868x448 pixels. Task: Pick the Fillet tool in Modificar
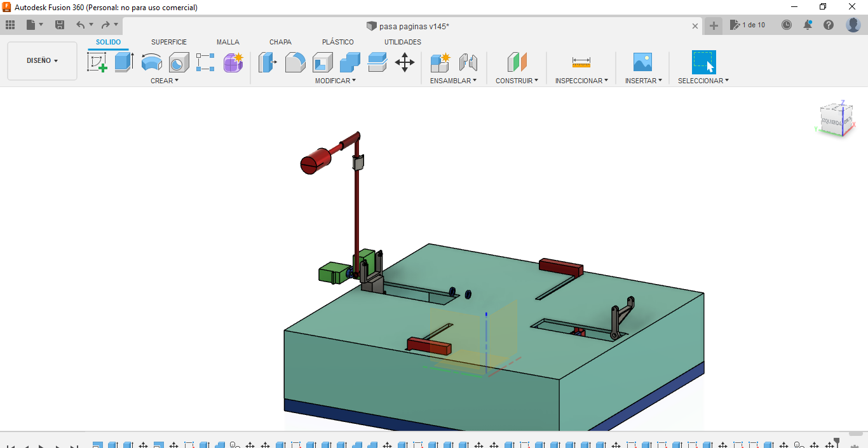(295, 62)
